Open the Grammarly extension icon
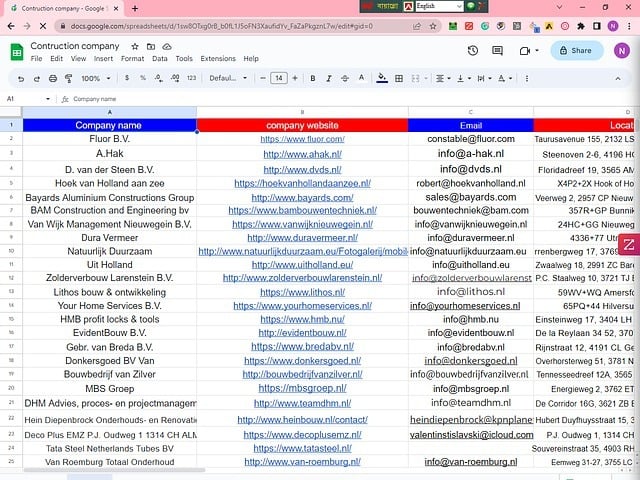 pyautogui.click(x=485, y=26)
